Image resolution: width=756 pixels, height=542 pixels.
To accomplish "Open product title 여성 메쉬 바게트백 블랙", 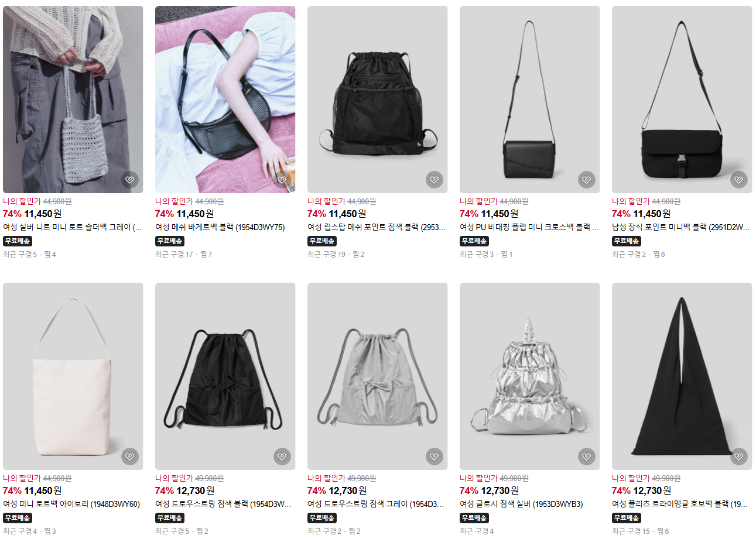I will [x=220, y=227].
